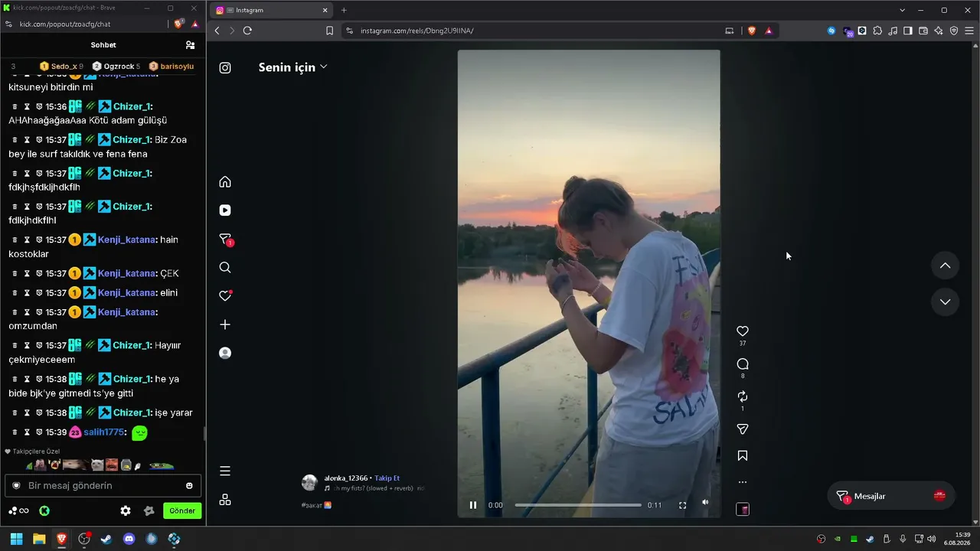
Task: Open the Reels icon in Instagram sidebar
Action: [225, 210]
